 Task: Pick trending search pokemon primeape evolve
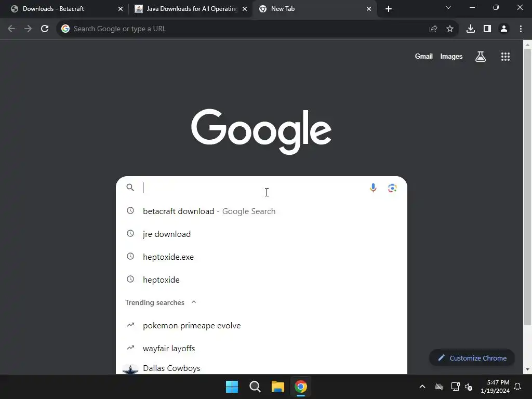[261, 325]
